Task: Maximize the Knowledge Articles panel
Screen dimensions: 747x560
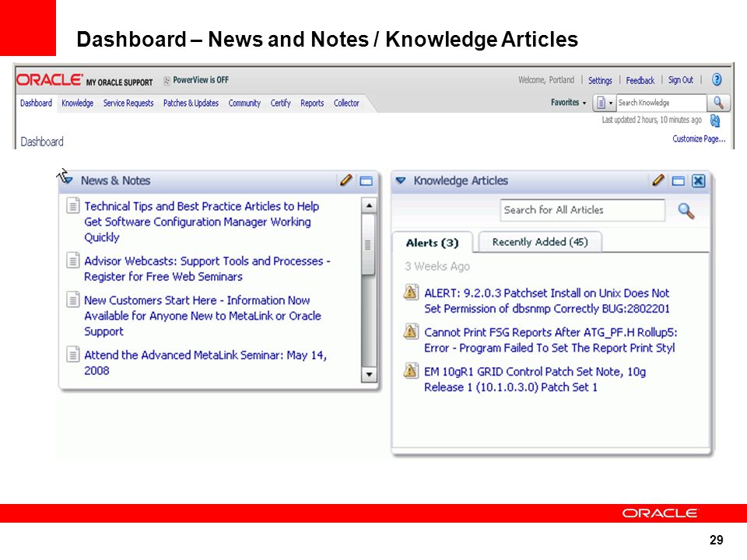Action: coord(678,181)
